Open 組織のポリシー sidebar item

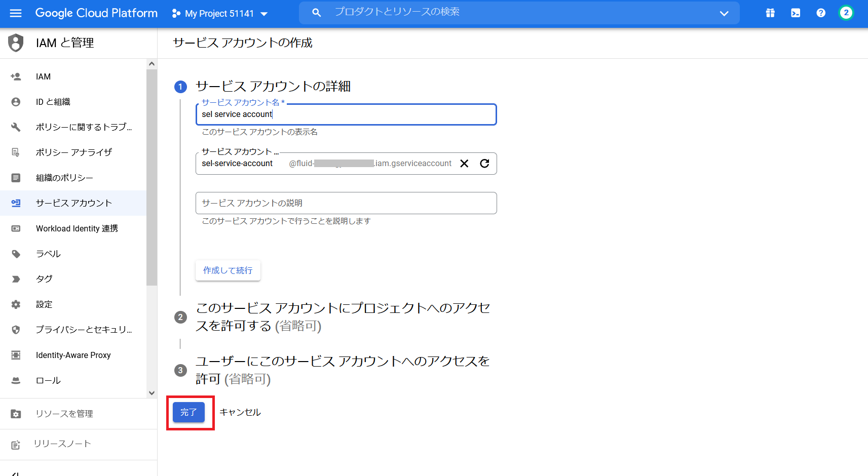click(73, 178)
